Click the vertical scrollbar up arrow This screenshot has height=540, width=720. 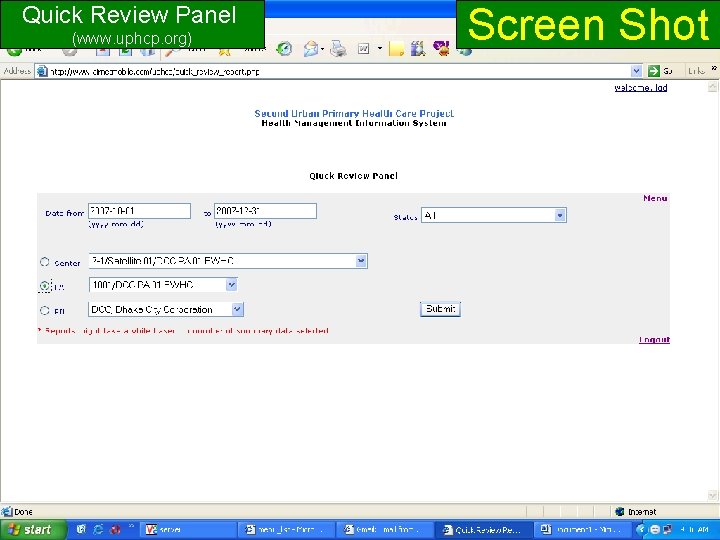713,86
